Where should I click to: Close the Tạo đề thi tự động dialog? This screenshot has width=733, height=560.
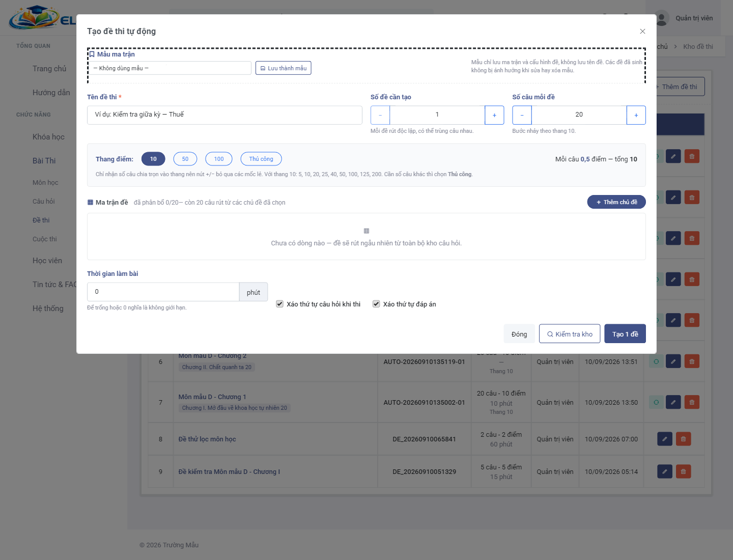coord(642,32)
